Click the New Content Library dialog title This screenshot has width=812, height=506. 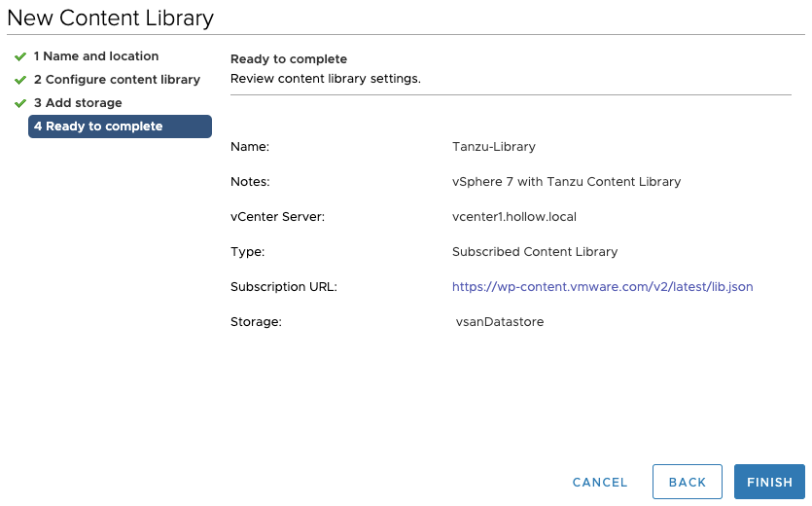tap(111, 18)
